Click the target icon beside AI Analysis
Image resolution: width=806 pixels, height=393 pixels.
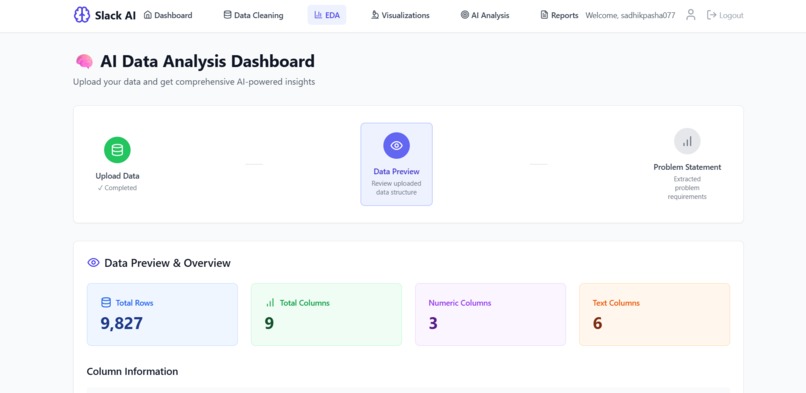tap(465, 15)
